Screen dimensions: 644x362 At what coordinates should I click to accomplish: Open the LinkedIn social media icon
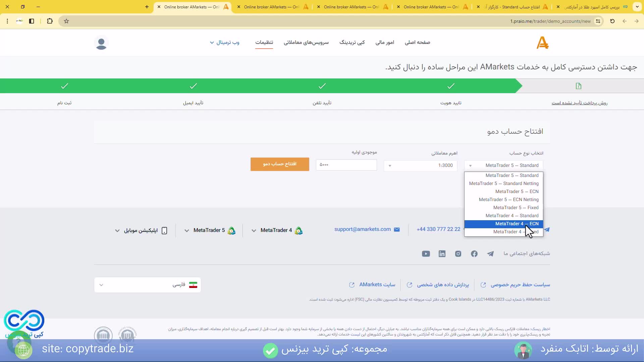(442, 254)
